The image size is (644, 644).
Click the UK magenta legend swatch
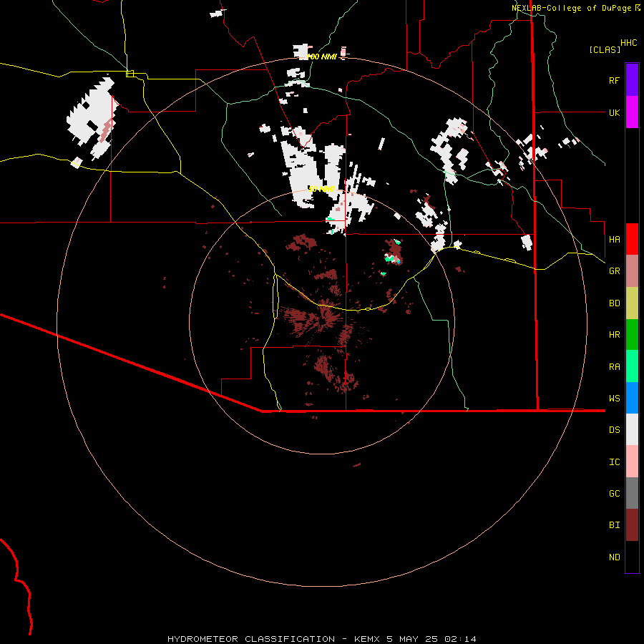tap(632, 112)
